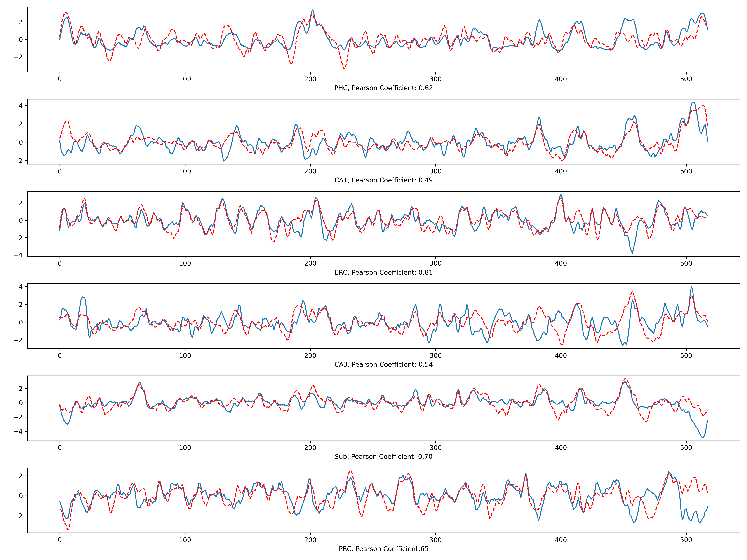Viewport: 747px width, 560px height.
Task: Select x-axis tick 0 of the ERC plot
Action: pos(60,263)
